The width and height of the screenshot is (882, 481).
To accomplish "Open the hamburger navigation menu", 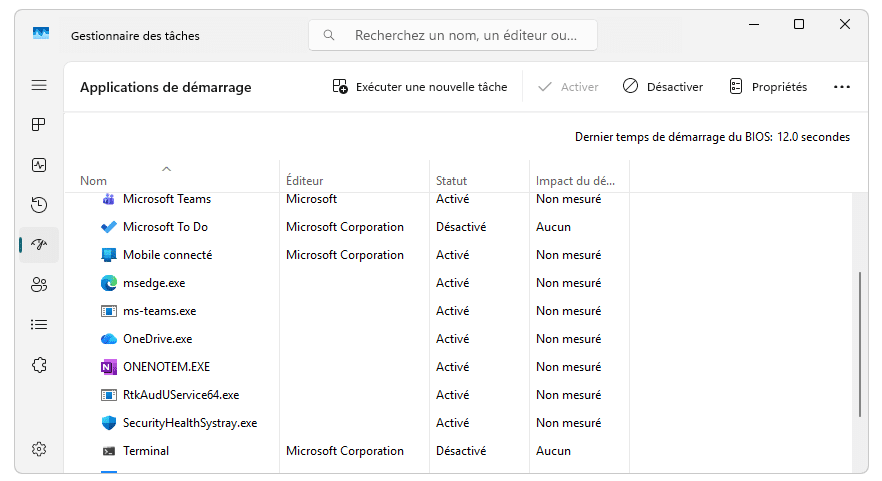I will point(39,85).
